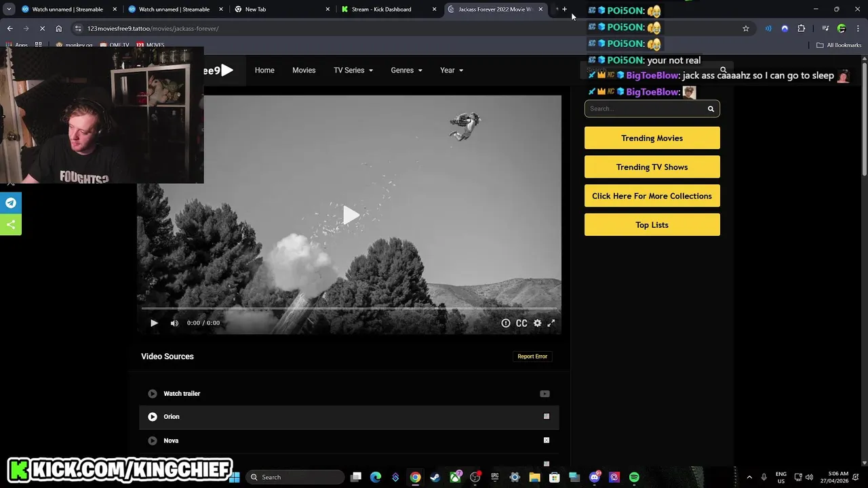Open the video player settings gear
This screenshot has height=488, width=868.
(537, 323)
